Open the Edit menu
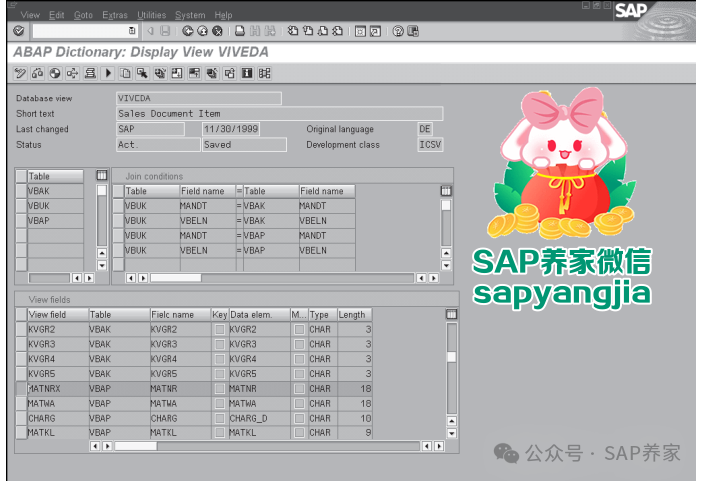Image resolution: width=703 pixels, height=481 pixels. 56,15
